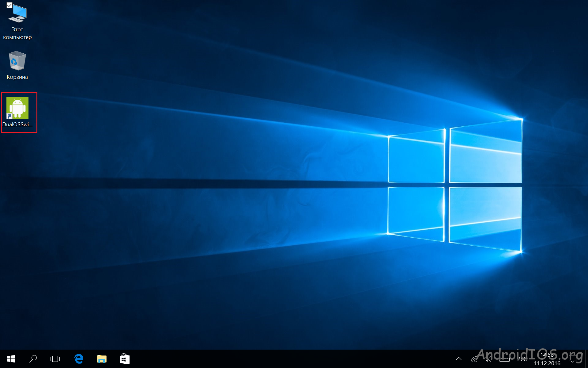This screenshot has width=588, height=368.
Task: Click Show Desktop strip at taskbar edge
Action: pos(586,359)
